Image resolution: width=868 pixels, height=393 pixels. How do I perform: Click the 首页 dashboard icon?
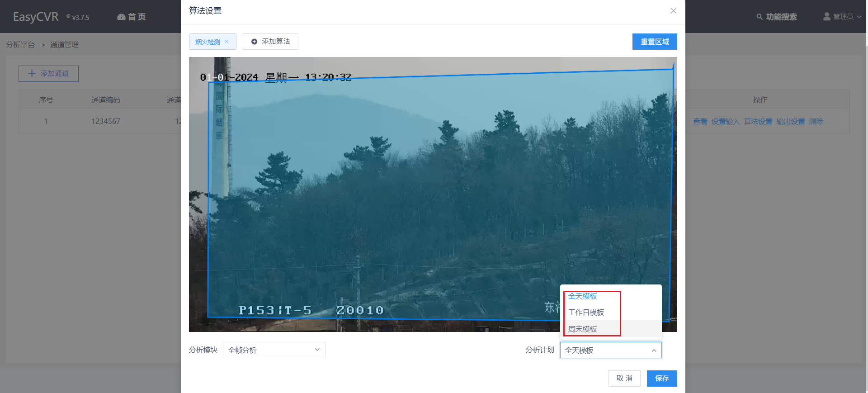coord(121,17)
